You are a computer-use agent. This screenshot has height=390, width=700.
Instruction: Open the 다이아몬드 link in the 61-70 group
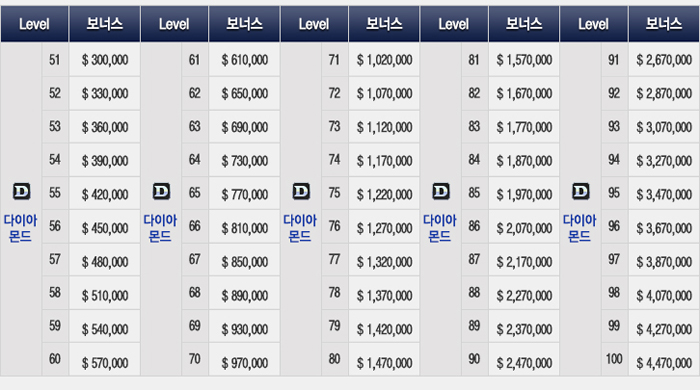coord(160,228)
